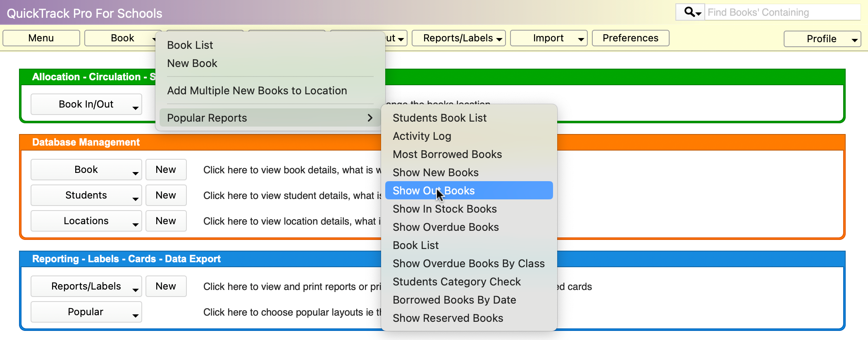
Task: Choose Show Overdue Books from submenu
Action: pyautogui.click(x=446, y=227)
